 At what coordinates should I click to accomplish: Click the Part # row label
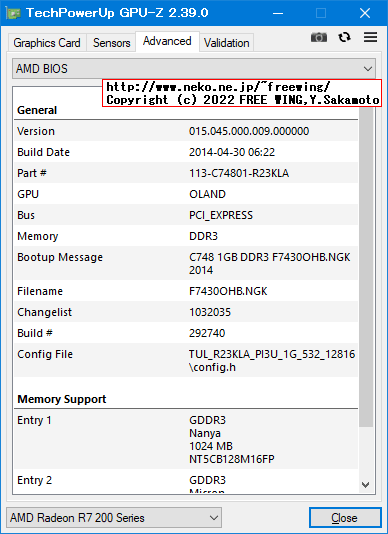32,173
